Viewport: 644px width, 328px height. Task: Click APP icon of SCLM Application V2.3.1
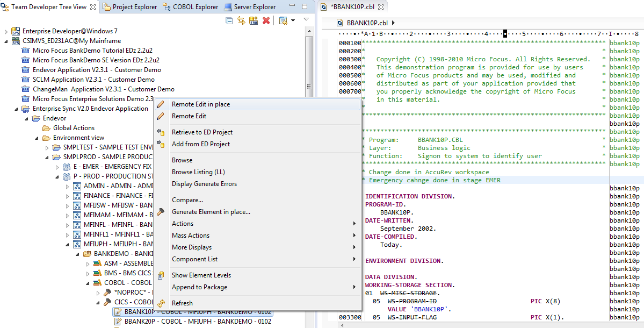tap(25, 80)
